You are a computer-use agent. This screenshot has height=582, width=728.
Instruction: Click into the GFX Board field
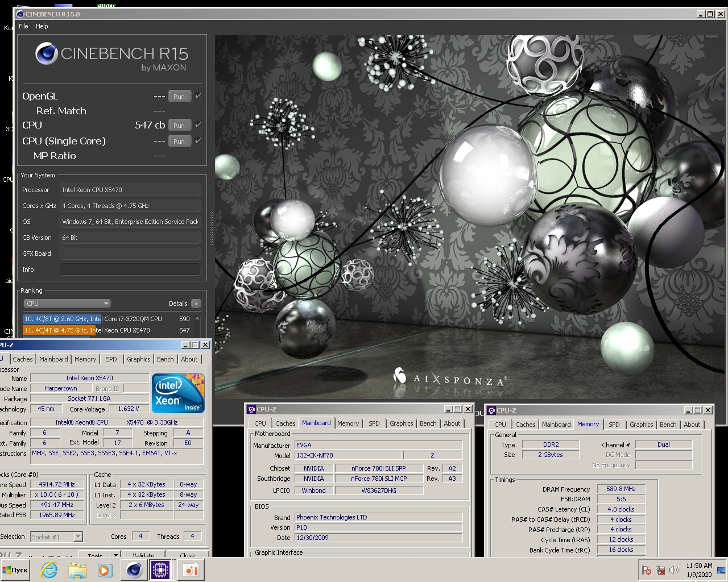(x=130, y=253)
